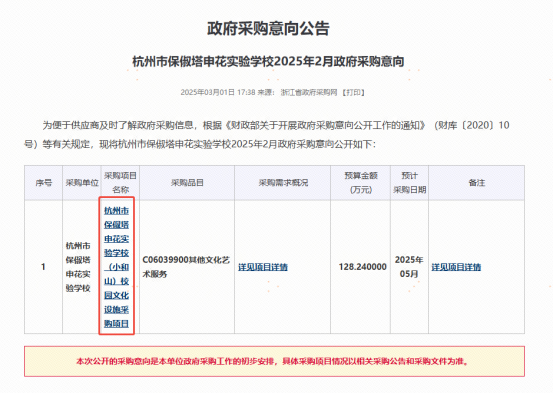Click the source text 浙江省政府采购网

(x=308, y=93)
